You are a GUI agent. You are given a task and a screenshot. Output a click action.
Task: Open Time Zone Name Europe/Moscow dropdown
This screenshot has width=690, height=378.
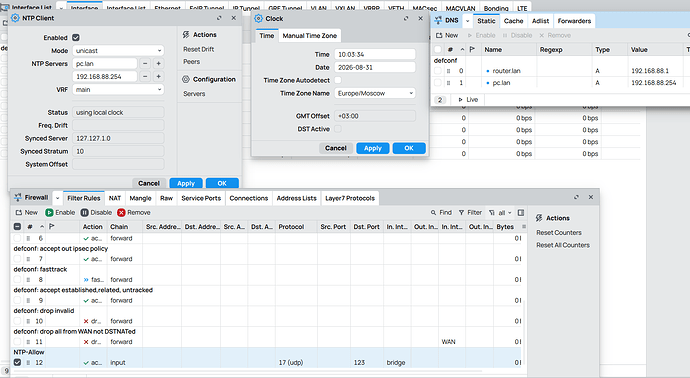click(x=374, y=93)
